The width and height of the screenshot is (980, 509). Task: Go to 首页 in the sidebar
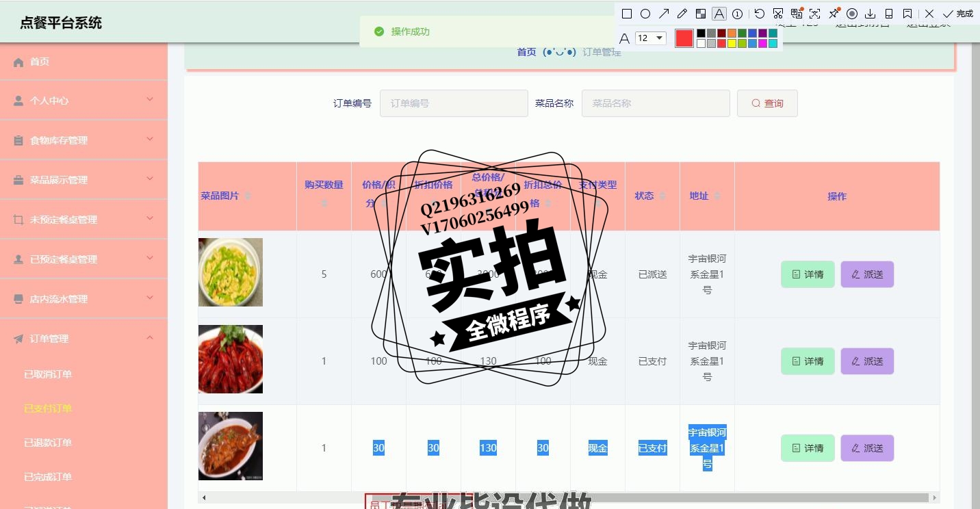point(83,62)
